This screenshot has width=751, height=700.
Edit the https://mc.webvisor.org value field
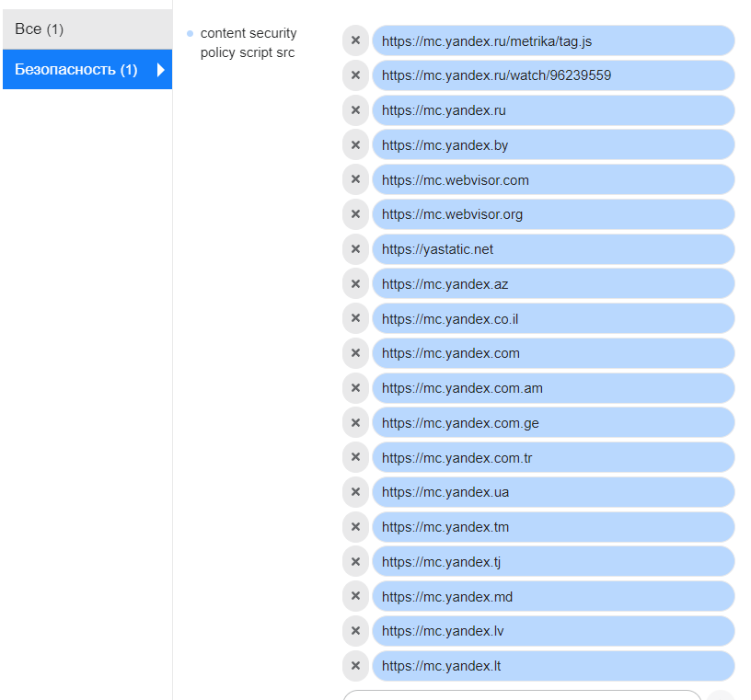[x=553, y=214]
